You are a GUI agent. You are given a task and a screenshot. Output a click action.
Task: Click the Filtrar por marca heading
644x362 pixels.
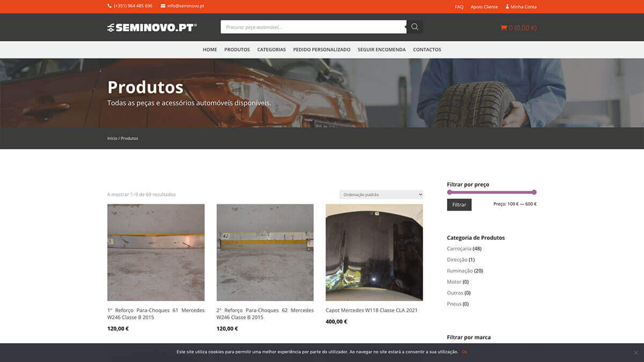click(469, 337)
